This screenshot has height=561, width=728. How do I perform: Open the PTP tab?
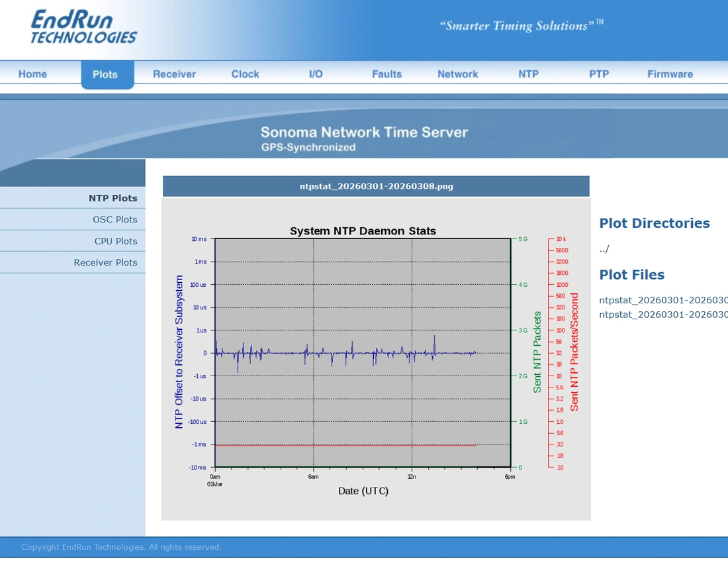(x=599, y=74)
